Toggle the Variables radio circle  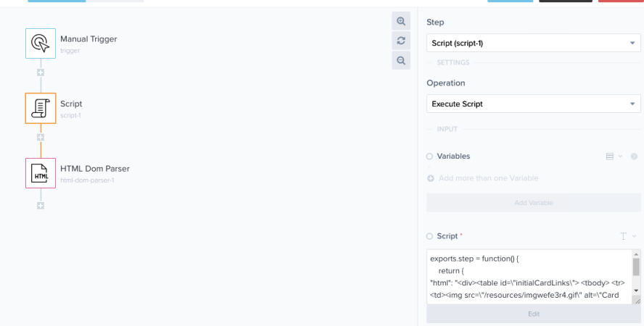[x=430, y=156]
